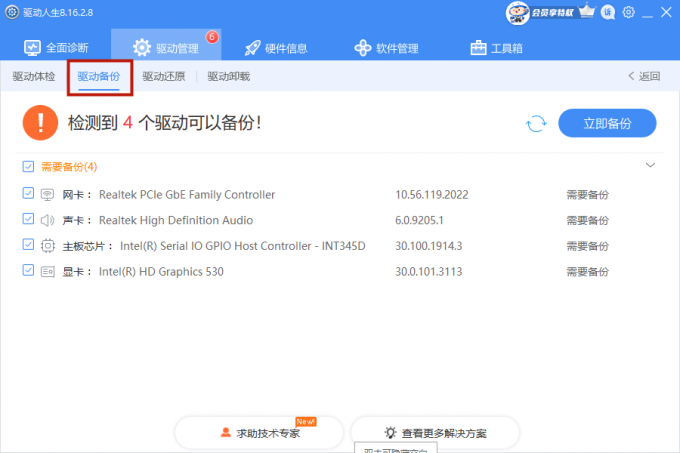Open the 会员享特权 member avatar banner
680x453 pixels.
tap(540, 13)
